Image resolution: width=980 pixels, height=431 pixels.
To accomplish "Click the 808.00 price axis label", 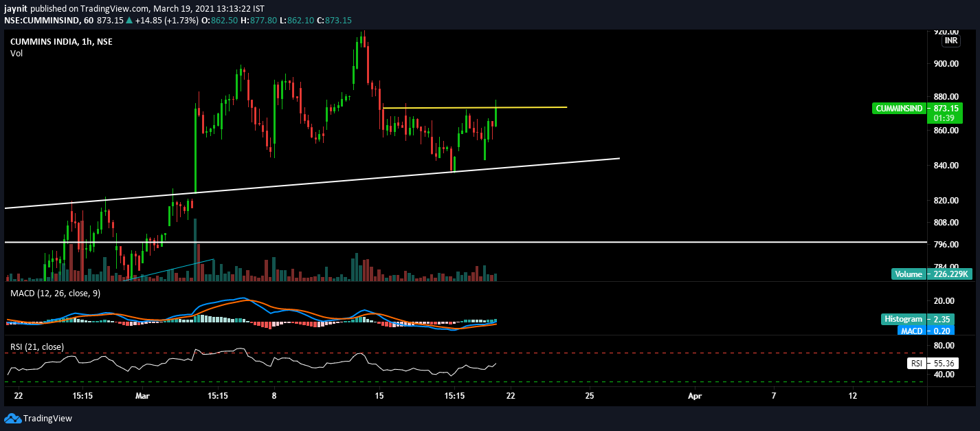I will (946, 223).
